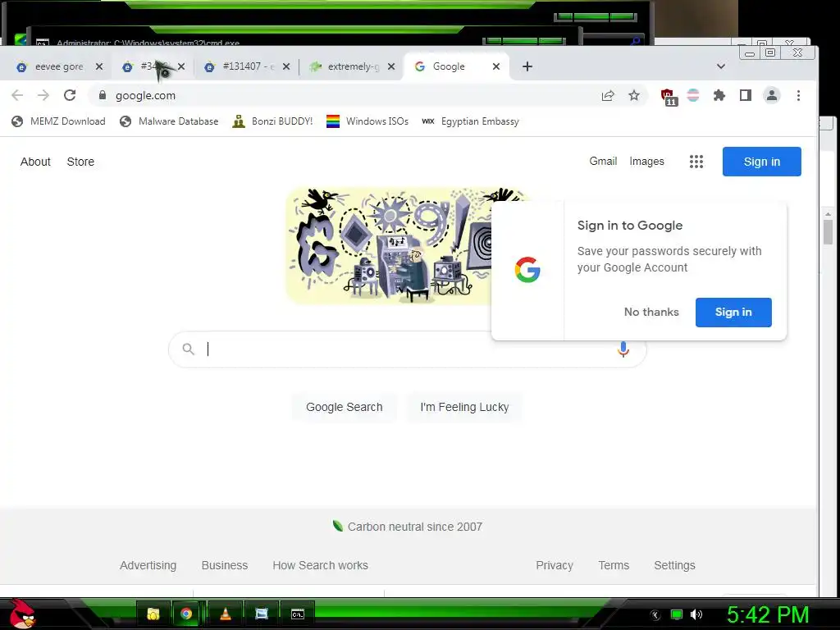Close the Google tab
The image size is (840, 630).
point(496,66)
